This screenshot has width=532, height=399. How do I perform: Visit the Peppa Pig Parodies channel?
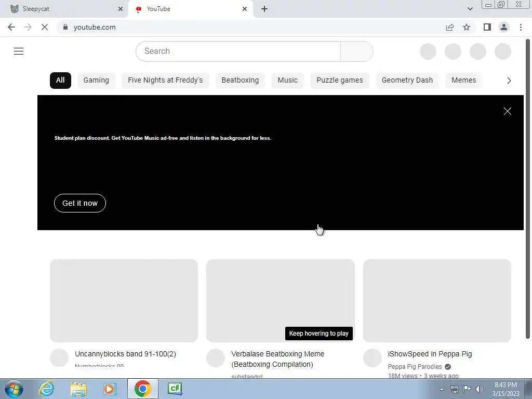415,367
